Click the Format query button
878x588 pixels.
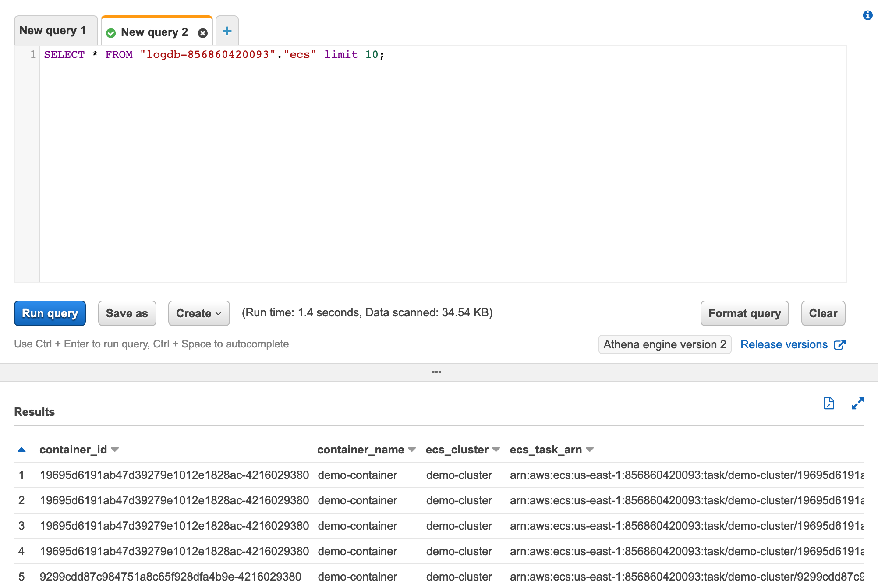pyautogui.click(x=744, y=313)
